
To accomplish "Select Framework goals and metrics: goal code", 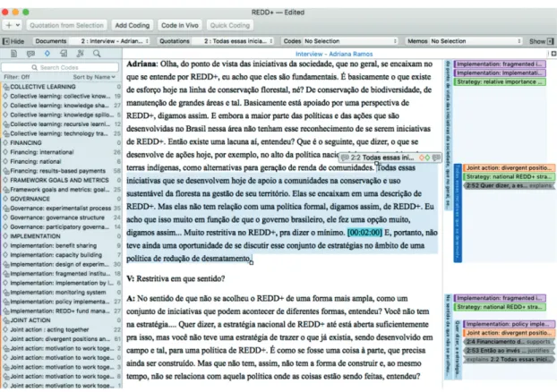I will tap(61, 189).
